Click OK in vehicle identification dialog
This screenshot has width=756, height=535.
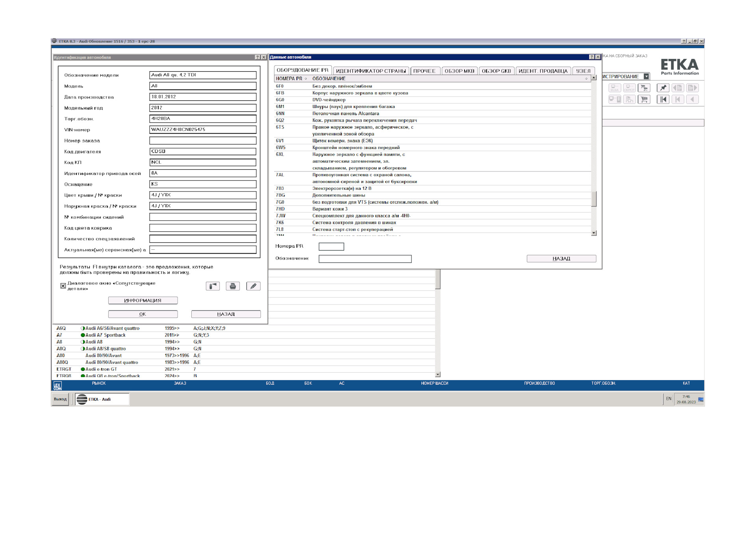(x=143, y=314)
